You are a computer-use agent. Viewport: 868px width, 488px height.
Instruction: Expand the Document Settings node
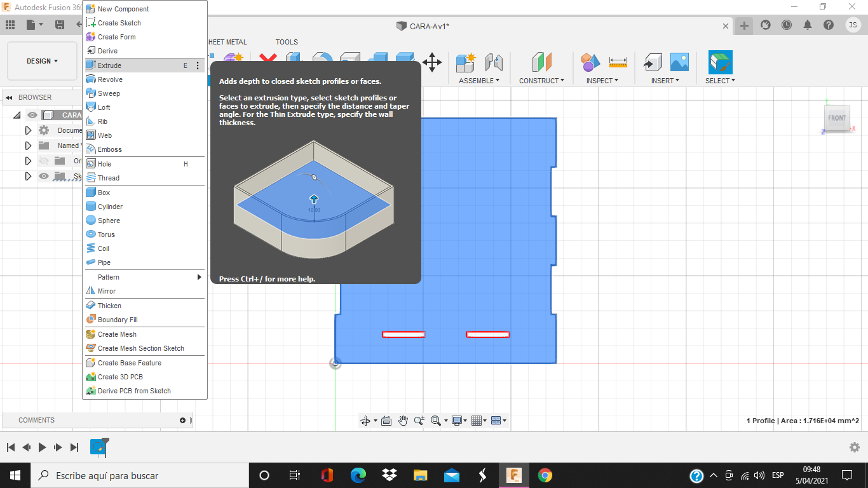click(x=28, y=130)
